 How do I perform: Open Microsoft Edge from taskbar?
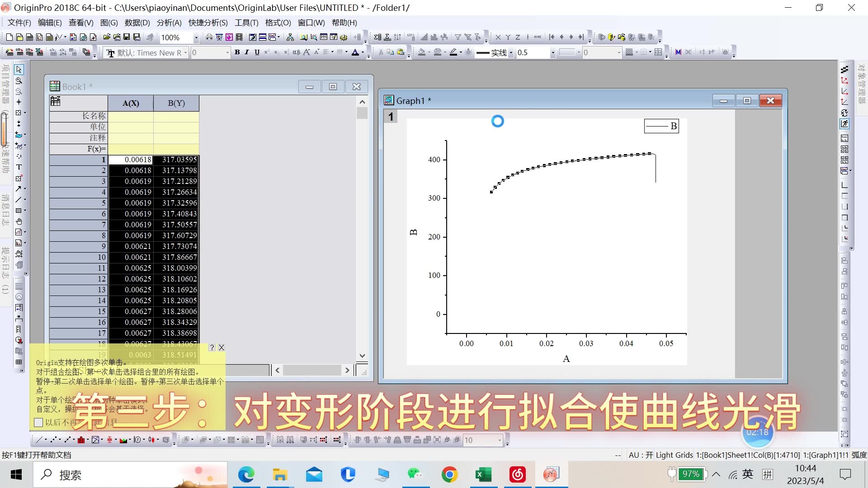click(x=246, y=474)
